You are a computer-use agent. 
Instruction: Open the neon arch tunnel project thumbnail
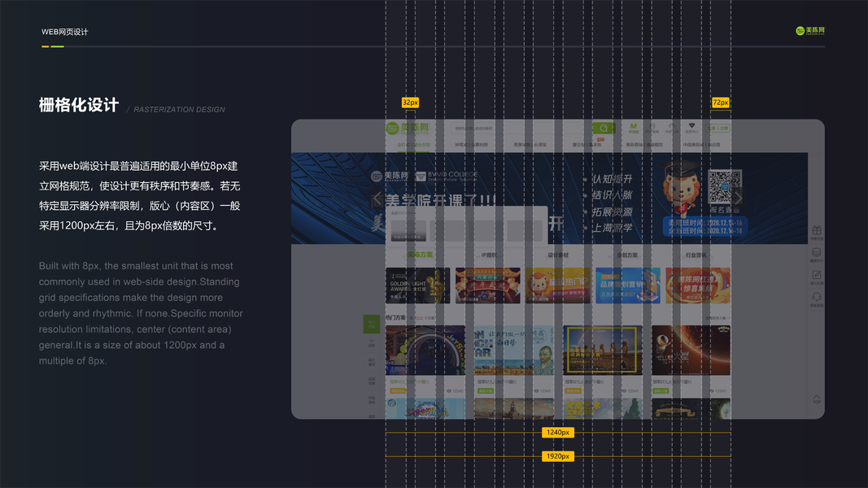[425, 351]
